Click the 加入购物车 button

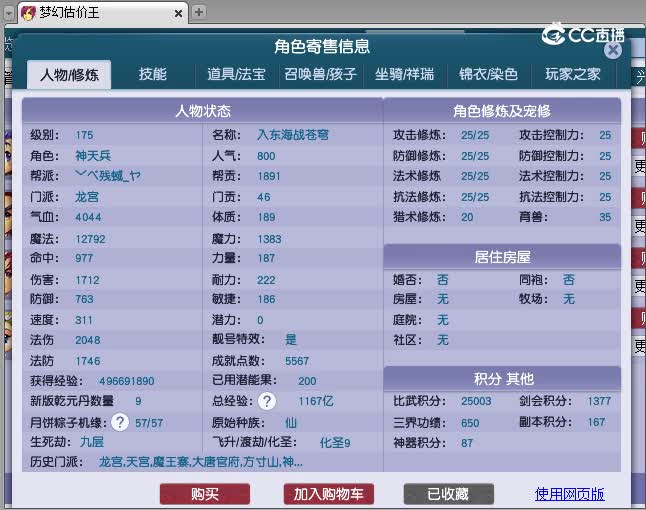pyautogui.click(x=329, y=494)
